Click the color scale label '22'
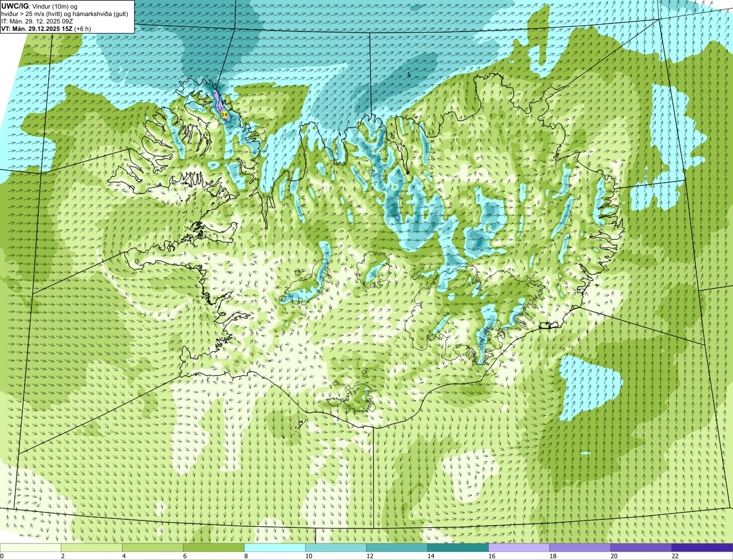The width and height of the screenshot is (733, 560). 675,556
